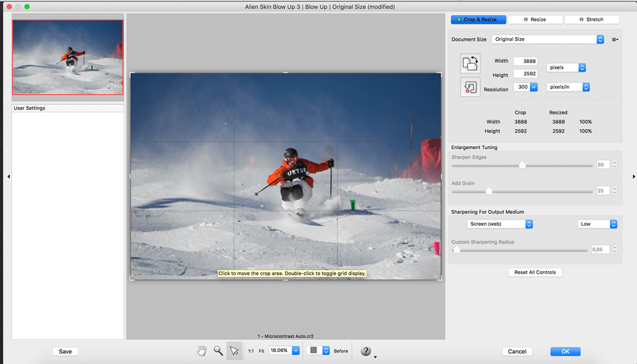Viewport: 637px width, 364px height.
Task: Click the resample lock icon beside Resolution
Action: pos(470,87)
